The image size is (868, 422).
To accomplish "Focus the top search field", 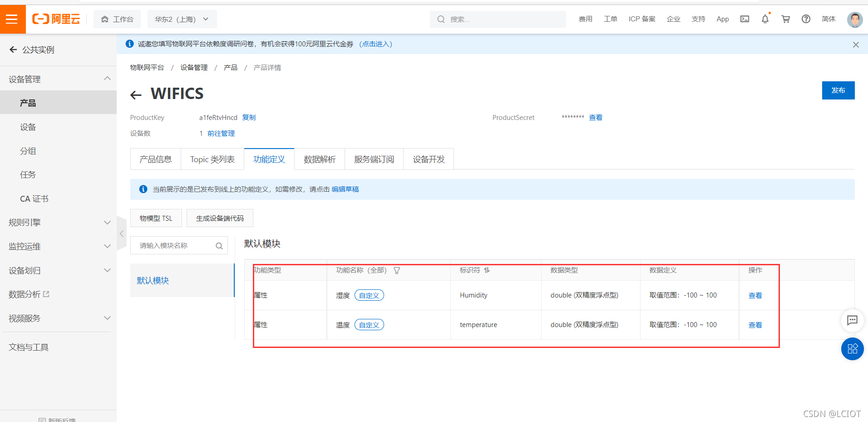I will click(x=498, y=19).
